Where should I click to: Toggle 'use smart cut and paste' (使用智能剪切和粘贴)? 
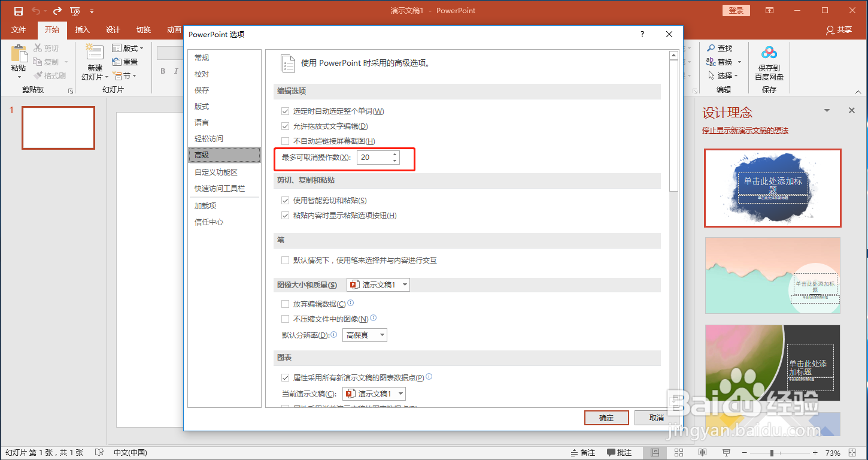point(286,201)
